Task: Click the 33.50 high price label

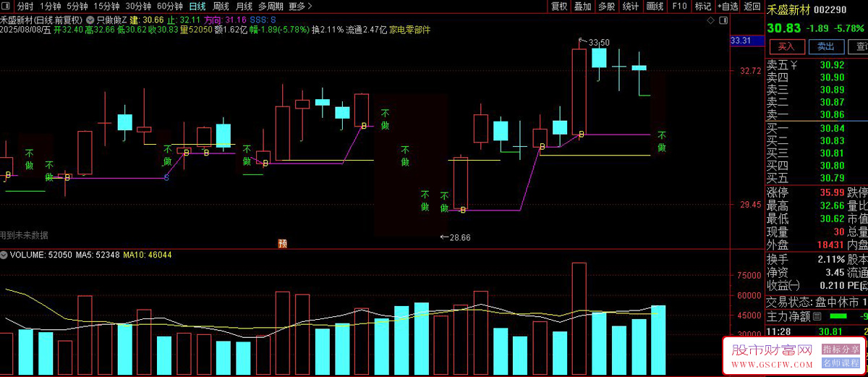Action: 600,43
